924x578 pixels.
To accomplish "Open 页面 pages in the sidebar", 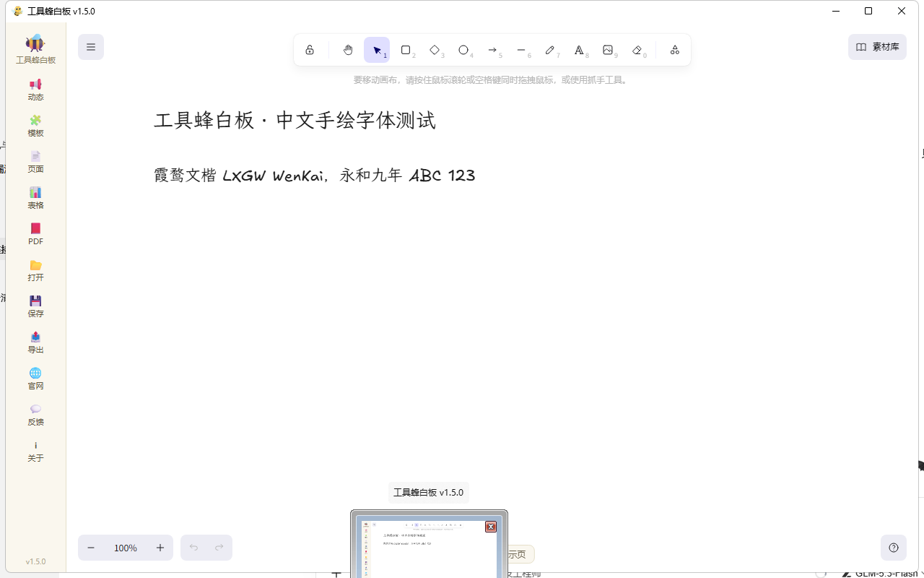I will pos(35,162).
